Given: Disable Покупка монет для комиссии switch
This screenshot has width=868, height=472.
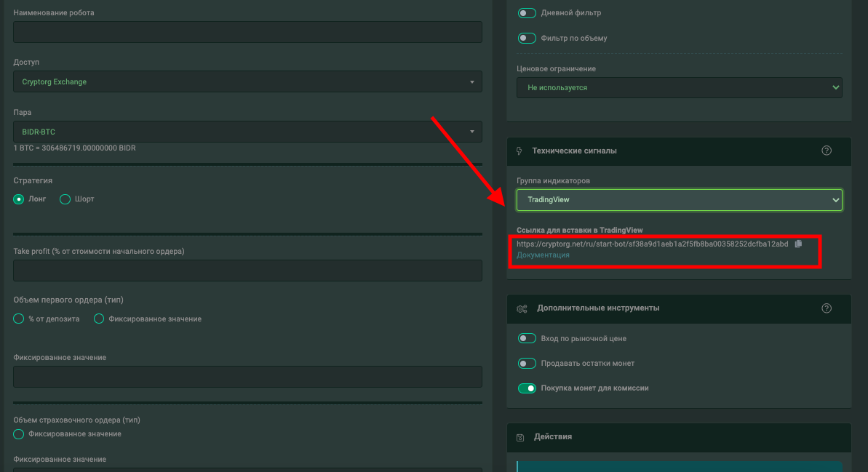Looking at the screenshot, I should [527, 388].
